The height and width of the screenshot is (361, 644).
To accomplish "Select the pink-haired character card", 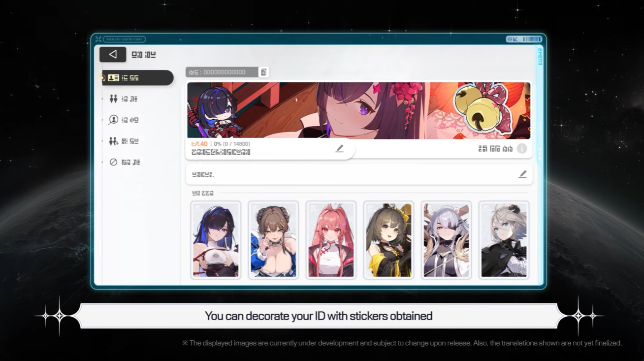I will (x=331, y=240).
